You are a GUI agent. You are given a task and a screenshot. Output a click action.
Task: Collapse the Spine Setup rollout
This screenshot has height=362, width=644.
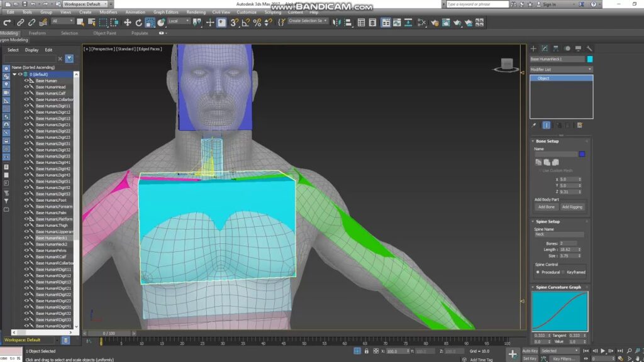point(533,221)
